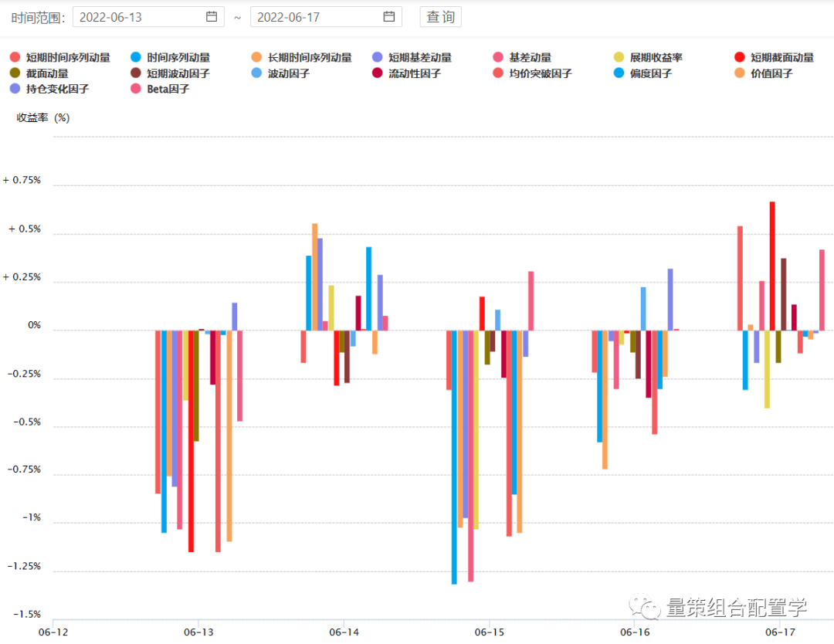Screen dimensions: 834x644
Task: Click 价值因子 legend label
Action: (771, 73)
